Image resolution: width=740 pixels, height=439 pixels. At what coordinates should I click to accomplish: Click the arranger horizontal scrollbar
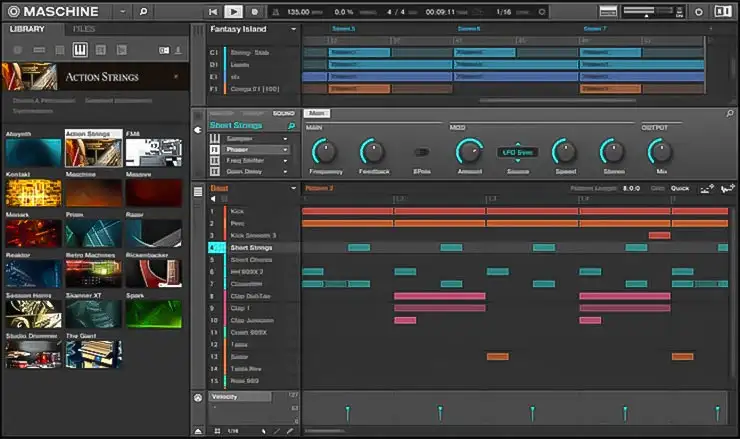[x=558, y=100]
